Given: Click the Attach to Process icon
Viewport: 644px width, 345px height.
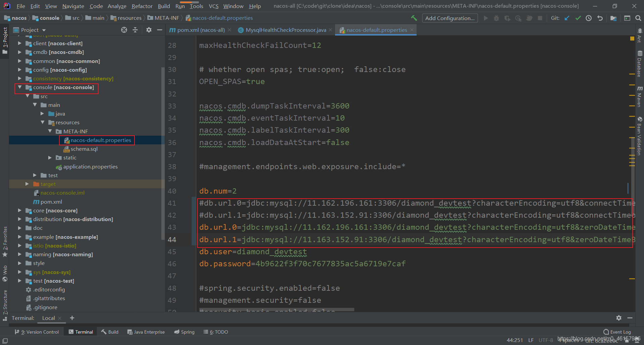Looking at the screenshot, I should point(529,18).
